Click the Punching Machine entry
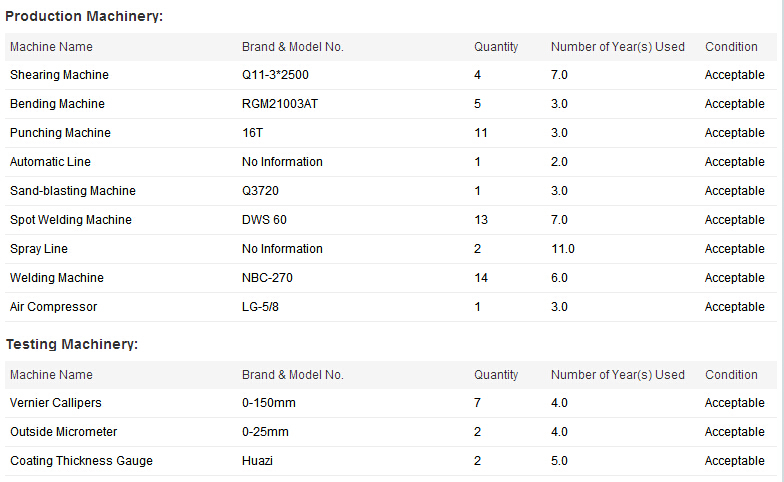Viewport: 784px width, 482px height. point(60,133)
